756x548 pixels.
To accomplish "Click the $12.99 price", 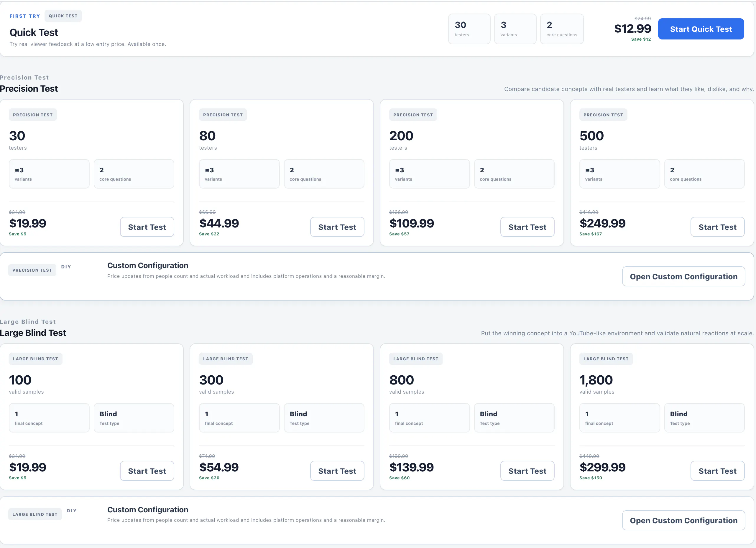I will 632,29.
